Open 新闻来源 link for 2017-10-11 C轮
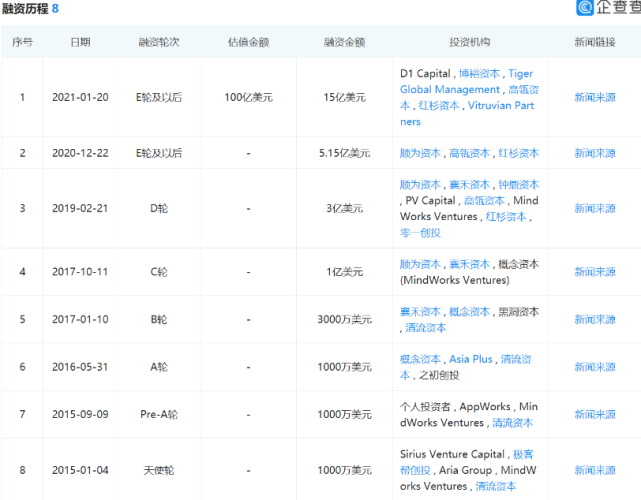 tap(595, 272)
